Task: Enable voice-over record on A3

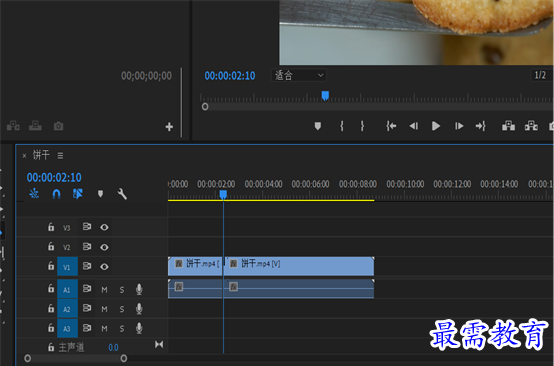Action: (139, 328)
